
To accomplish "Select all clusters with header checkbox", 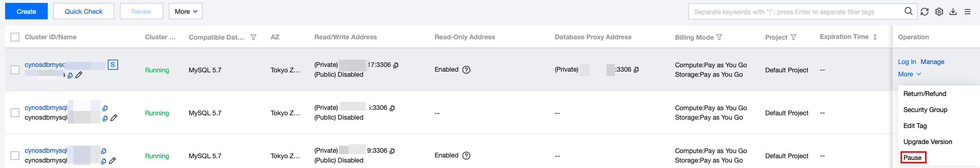I will tap(15, 37).
